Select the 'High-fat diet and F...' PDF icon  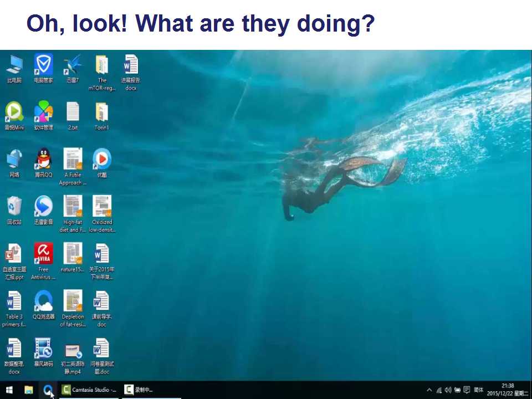tap(73, 206)
